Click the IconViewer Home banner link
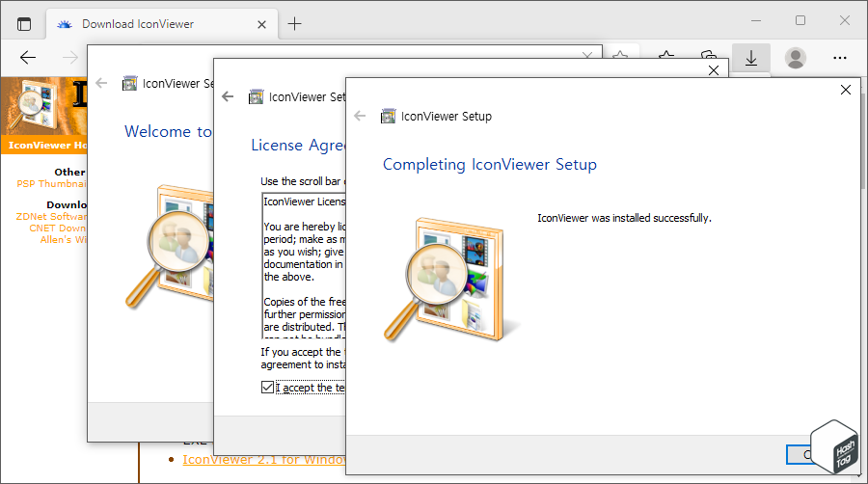Screen dimensions: 868x484 click(x=47, y=145)
